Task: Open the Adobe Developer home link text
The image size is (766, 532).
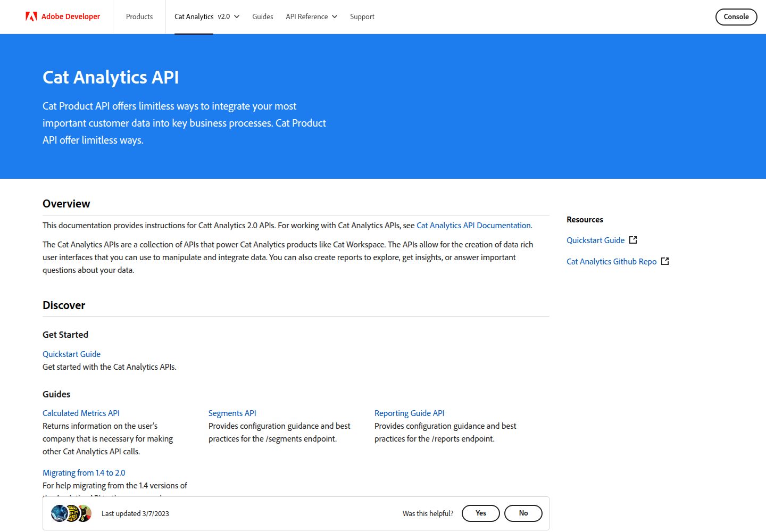Action: tap(71, 16)
